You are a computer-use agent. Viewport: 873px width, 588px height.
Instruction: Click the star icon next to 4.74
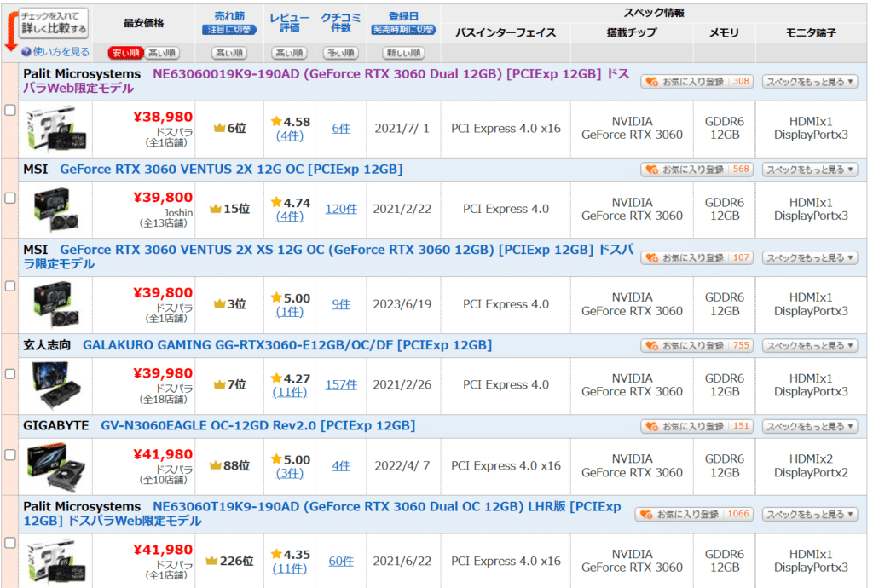coord(276,203)
